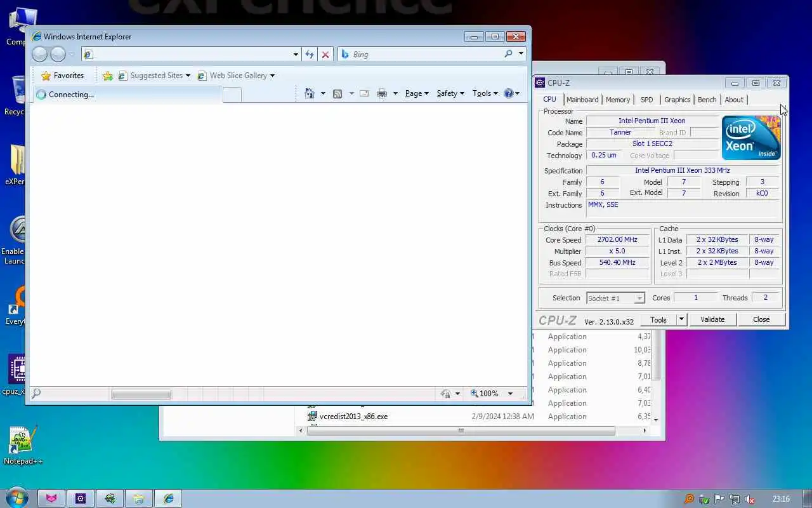812x508 pixels.
Task: Click the blue Help question mark icon
Action: [x=508, y=93]
